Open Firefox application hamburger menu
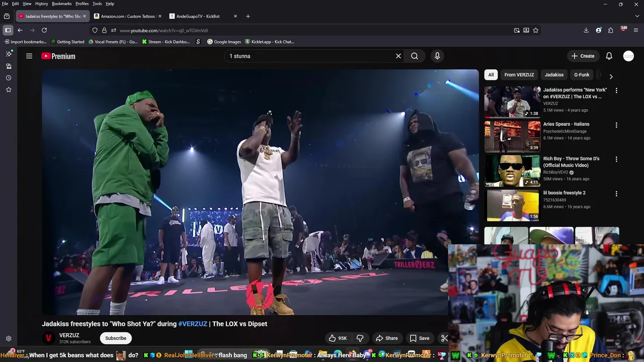The image size is (644, 362). coord(635,30)
